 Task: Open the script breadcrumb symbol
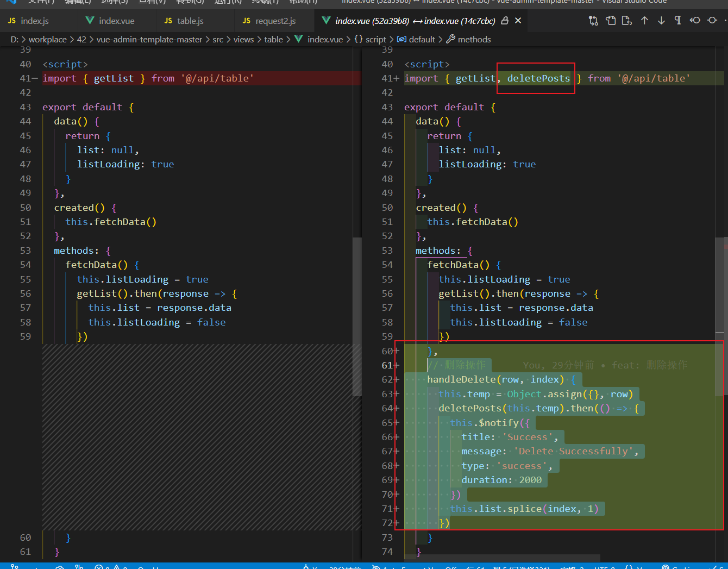click(x=376, y=39)
